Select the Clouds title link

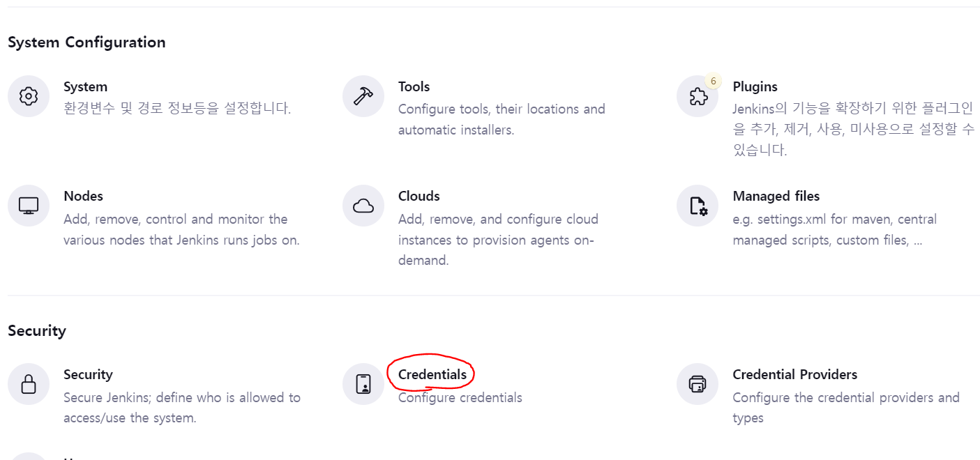[x=419, y=197]
